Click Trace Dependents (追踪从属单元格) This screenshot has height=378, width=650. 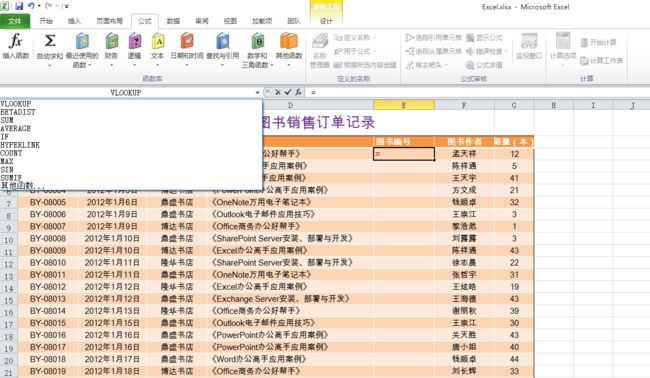[433, 51]
